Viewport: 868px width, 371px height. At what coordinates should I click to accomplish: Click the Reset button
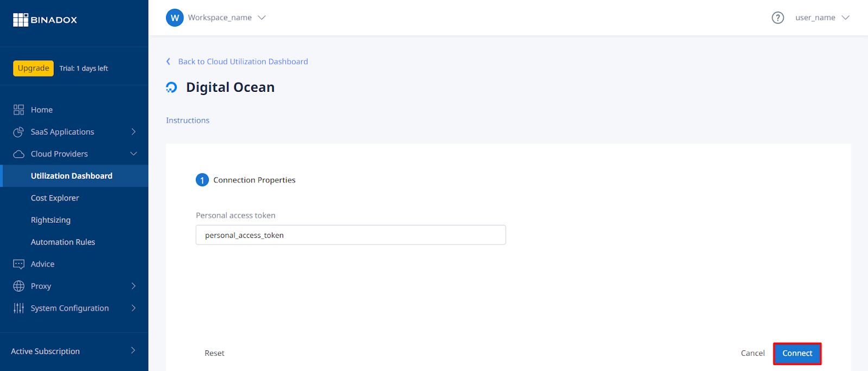(x=214, y=353)
